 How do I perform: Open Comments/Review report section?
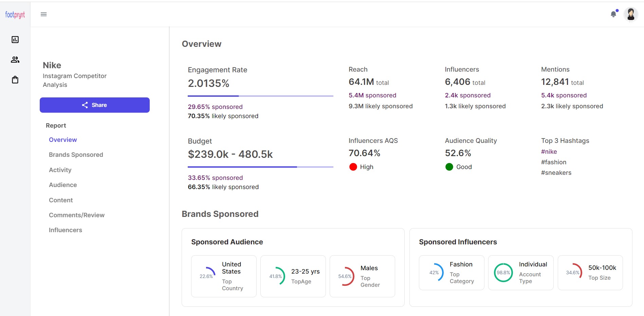pyautogui.click(x=77, y=215)
